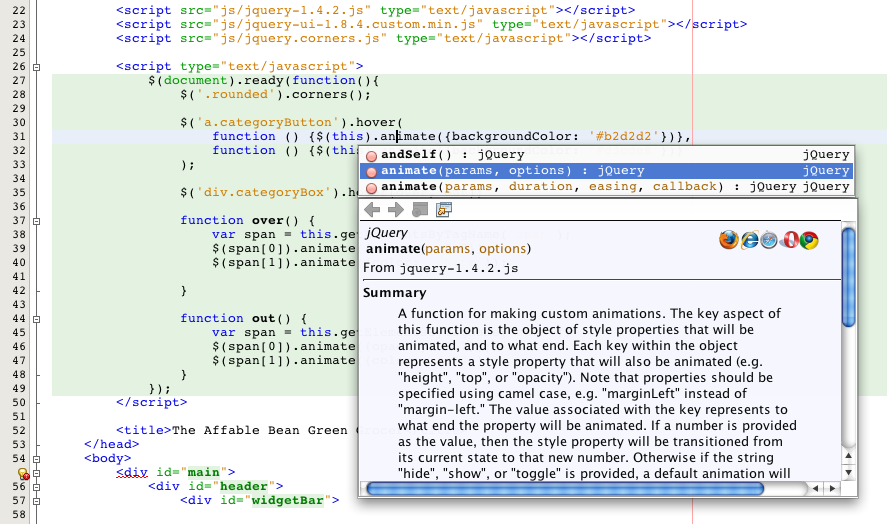Collapse the div id widgetBar fold at line 57
The image size is (887, 524).
pos(36,501)
